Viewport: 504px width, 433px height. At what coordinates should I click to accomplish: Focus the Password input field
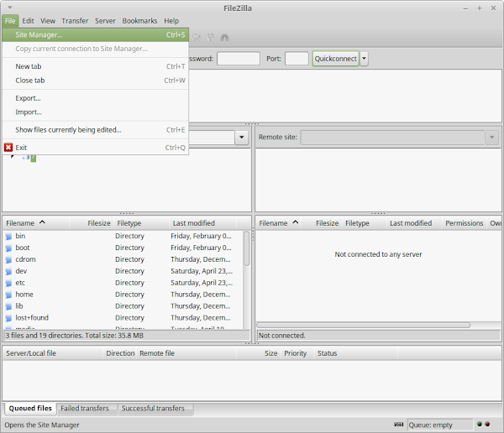click(x=239, y=59)
